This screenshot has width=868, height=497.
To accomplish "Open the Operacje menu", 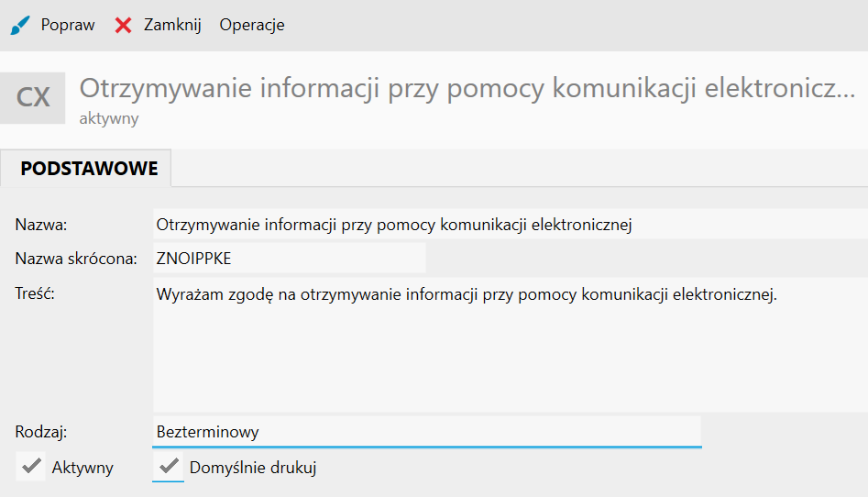I will (252, 26).
